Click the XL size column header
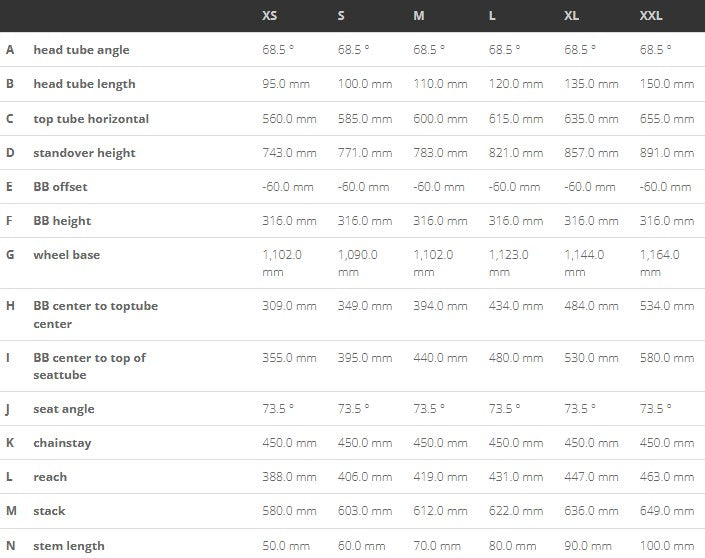This screenshot has height=558, width=705. click(572, 17)
